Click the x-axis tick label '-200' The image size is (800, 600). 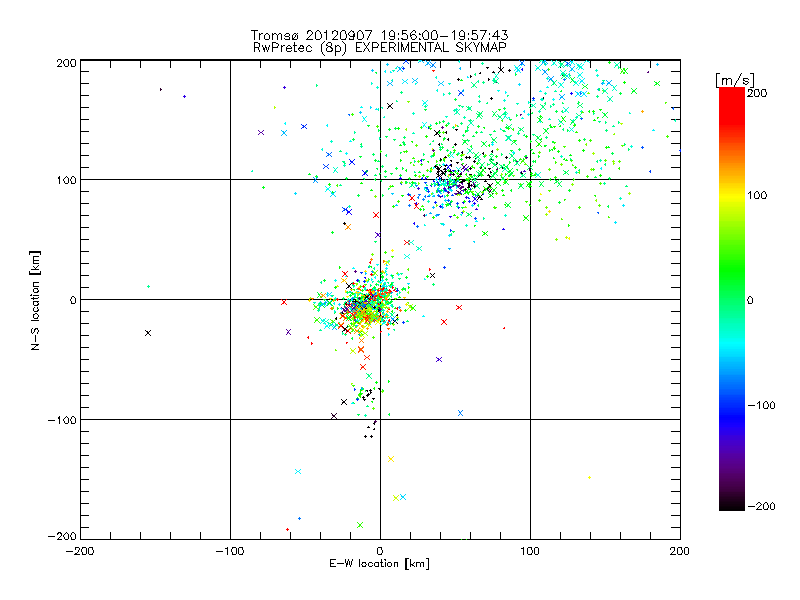point(80,551)
